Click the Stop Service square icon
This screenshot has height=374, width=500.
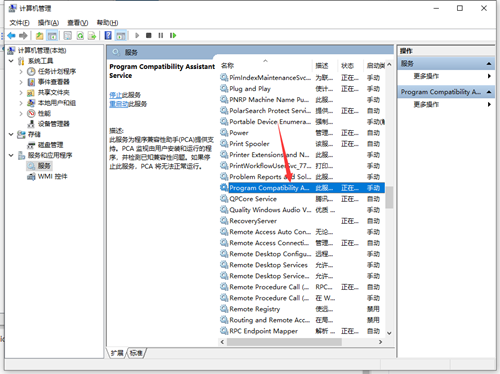[x=149, y=35]
